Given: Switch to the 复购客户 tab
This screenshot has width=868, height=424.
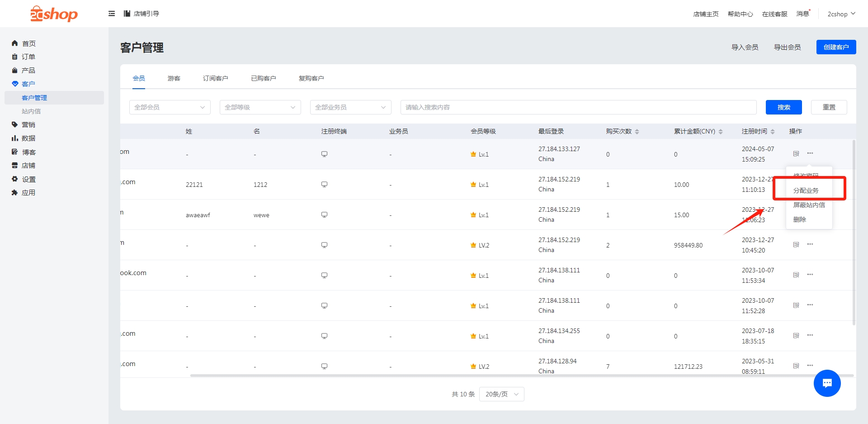Looking at the screenshot, I should click(311, 78).
